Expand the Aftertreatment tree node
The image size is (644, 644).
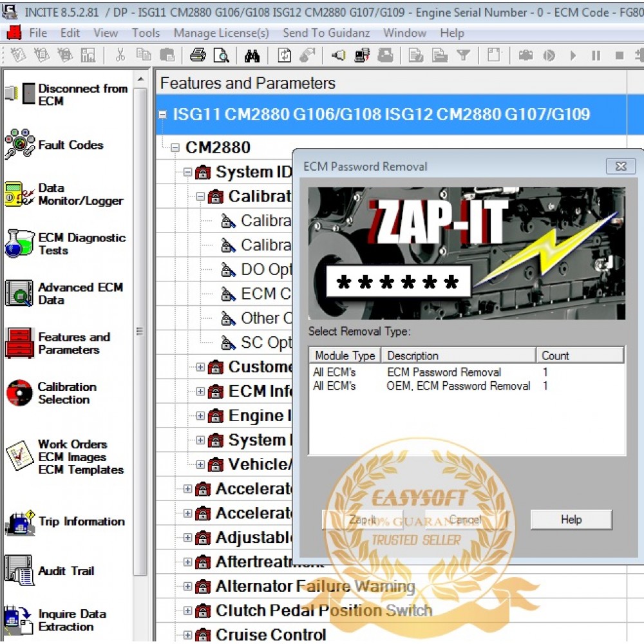tap(187, 562)
